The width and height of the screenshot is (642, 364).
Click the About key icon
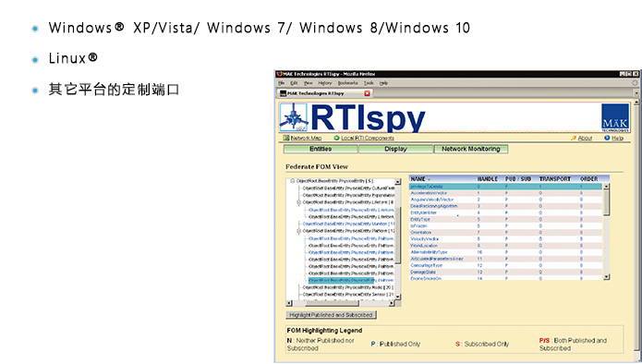(x=574, y=138)
